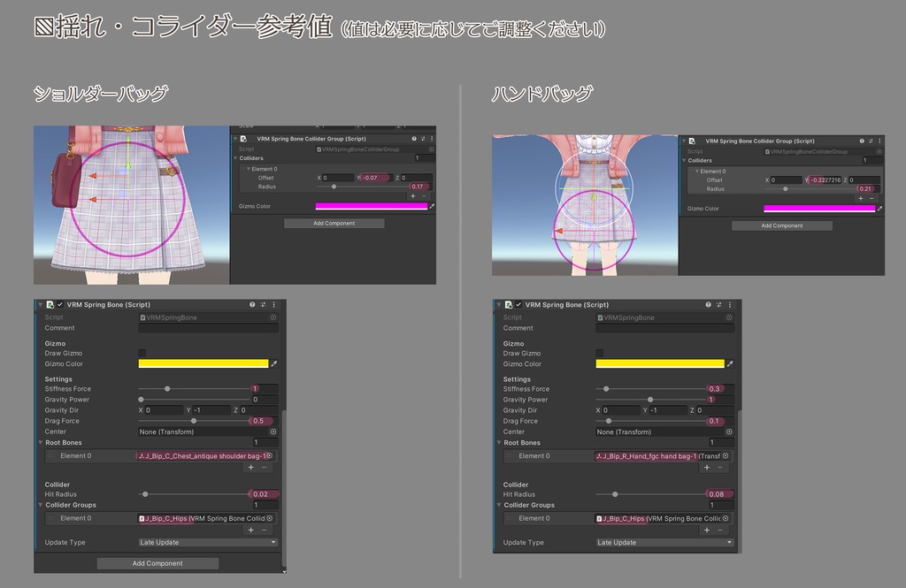The image size is (906, 588).
Task: Open kebab menu of hand bag Collider Group component
Action: click(879, 141)
